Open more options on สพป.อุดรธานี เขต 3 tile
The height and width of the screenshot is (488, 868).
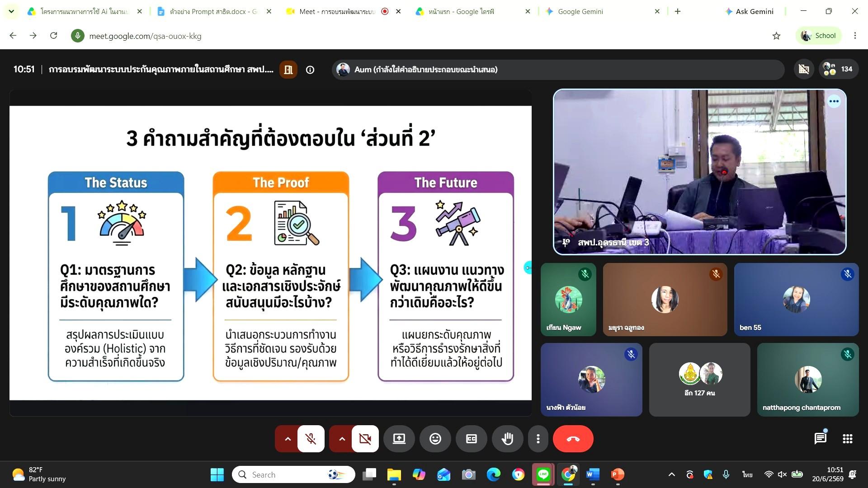tap(834, 101)
